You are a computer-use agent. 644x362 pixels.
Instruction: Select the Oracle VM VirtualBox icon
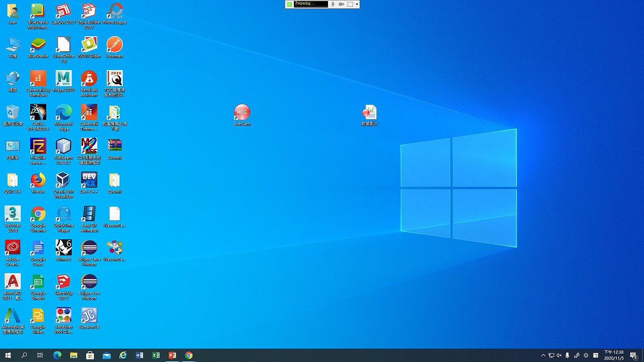point(63,185)
